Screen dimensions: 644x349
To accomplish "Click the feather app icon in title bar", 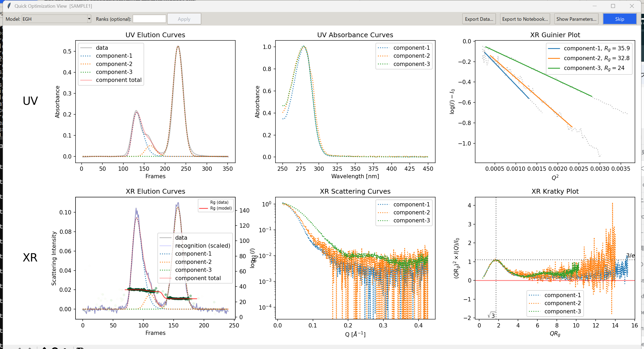I will click(9, 6).
